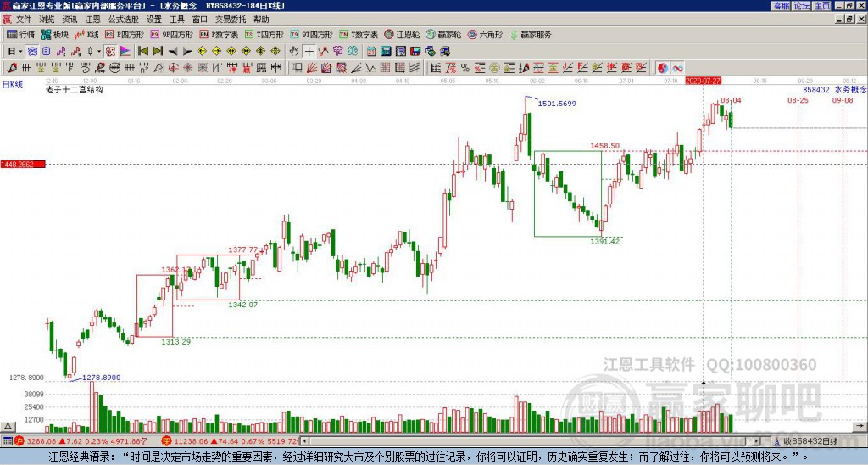Open the 9P四方形 tool
The height and width of the screenshot is (465, 868).
[172, 34]
